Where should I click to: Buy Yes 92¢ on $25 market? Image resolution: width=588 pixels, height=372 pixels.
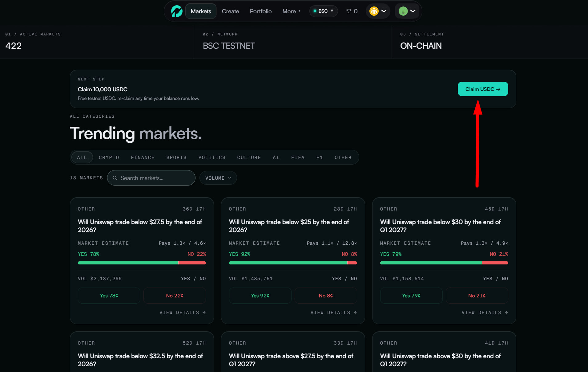pos(260,295)
